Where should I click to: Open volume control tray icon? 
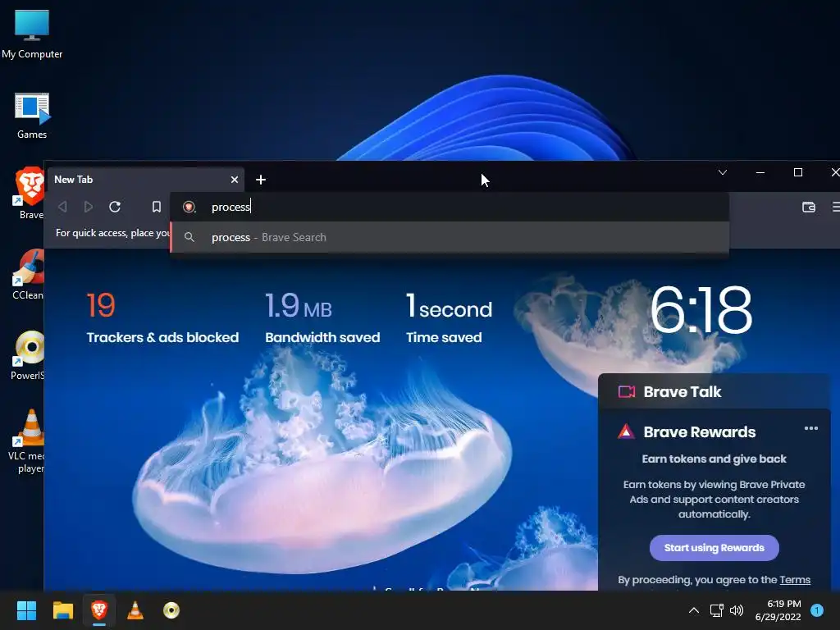click(737, 610)
